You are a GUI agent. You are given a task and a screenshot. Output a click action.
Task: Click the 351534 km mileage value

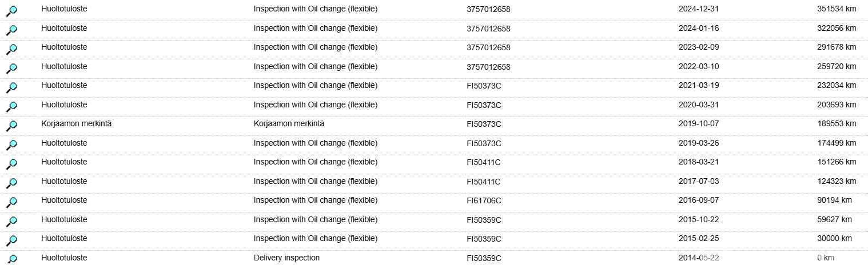(x=837, y=9)
